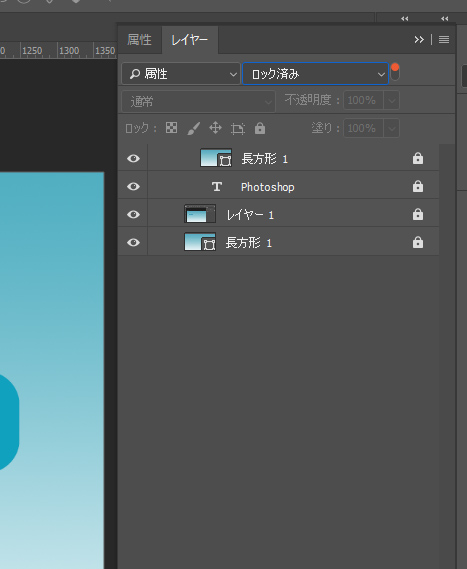Click the prevent artboard auto-nesting icon
Viewport: 467px width, 569px height.
(x=238, y=128)
